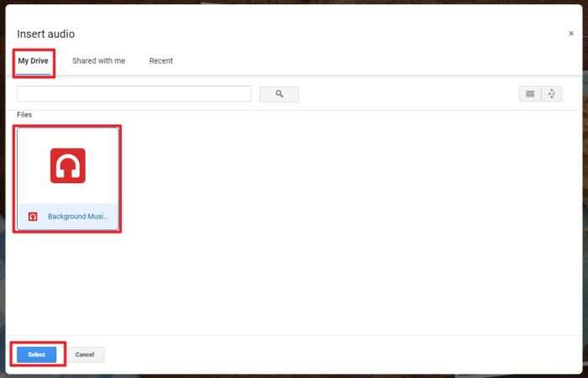Click the file search input field

click(x=134, y=94)
